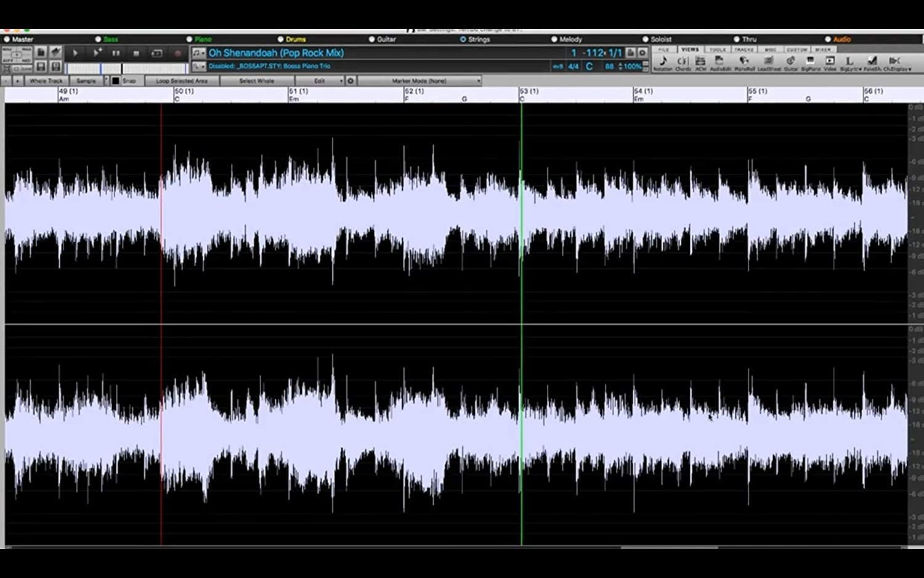
Task: Select the Bass track radio button
Action: [x=99, y=39]
